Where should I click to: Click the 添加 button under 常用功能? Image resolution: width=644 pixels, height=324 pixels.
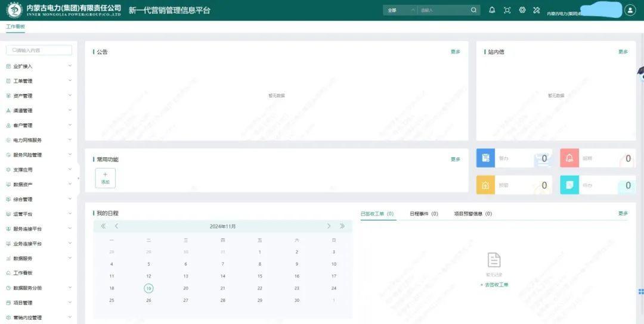click(x=106, y=178)
